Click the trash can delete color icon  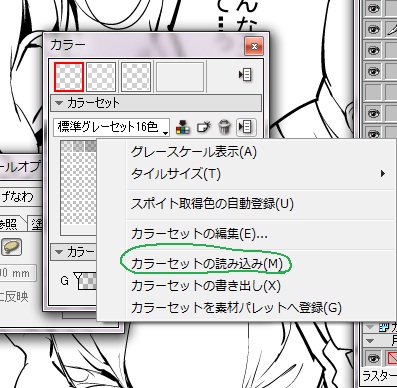(224, 127)
